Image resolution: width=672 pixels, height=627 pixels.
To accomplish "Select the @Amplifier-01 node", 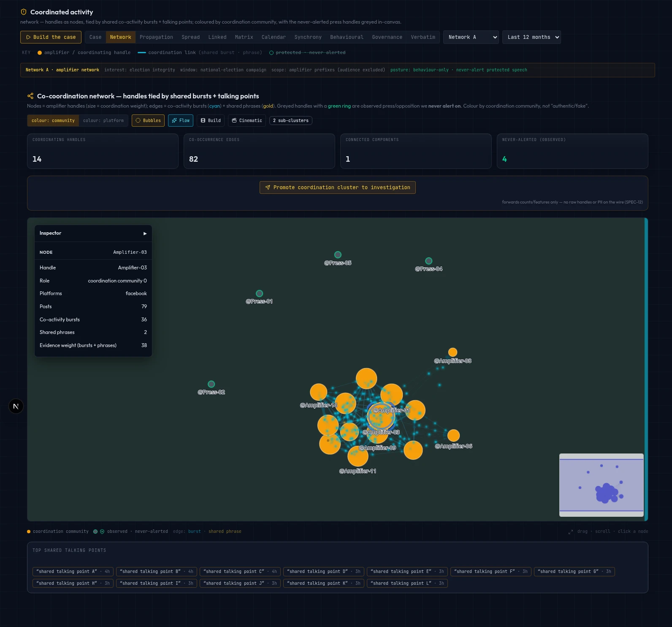I will point(392,394).
